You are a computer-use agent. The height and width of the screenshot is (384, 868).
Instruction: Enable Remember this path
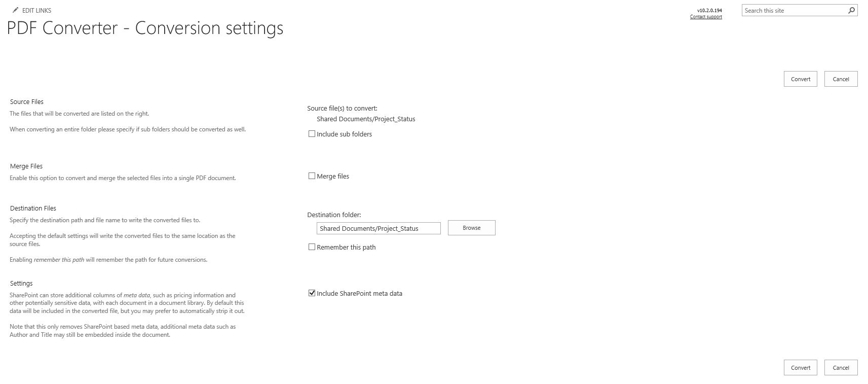312,247
